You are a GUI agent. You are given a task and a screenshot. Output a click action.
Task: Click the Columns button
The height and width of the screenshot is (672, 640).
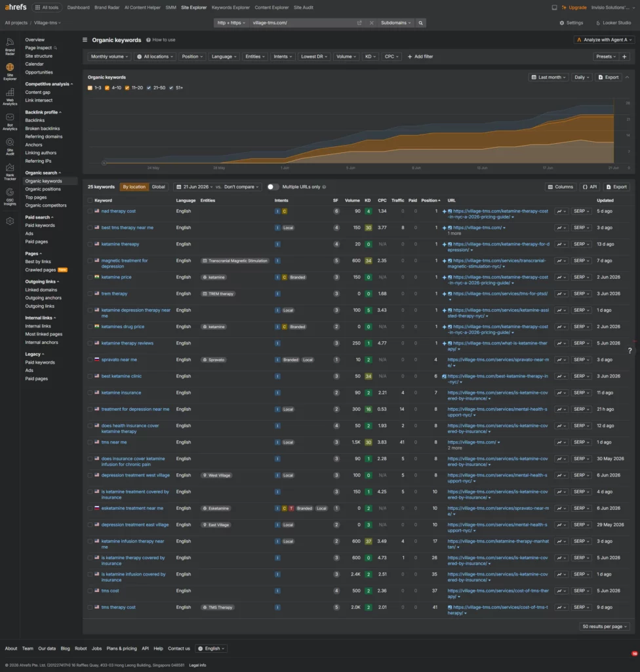click(x=560, y=187)
